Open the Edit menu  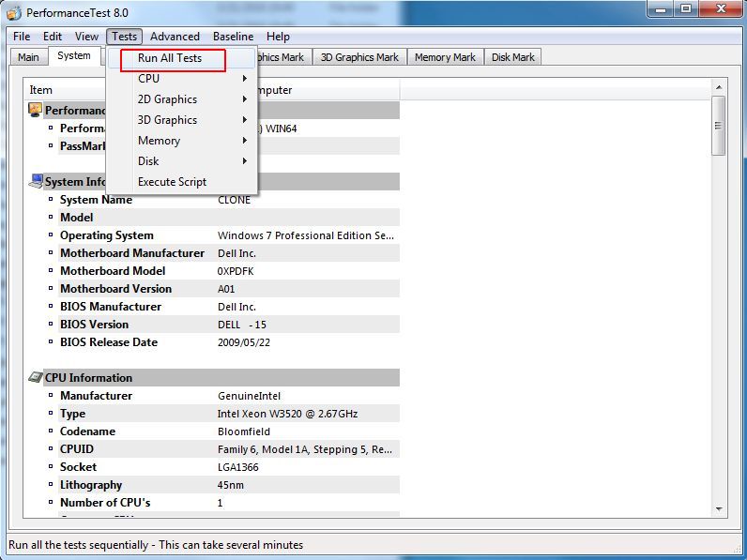(x=53, y=37)
